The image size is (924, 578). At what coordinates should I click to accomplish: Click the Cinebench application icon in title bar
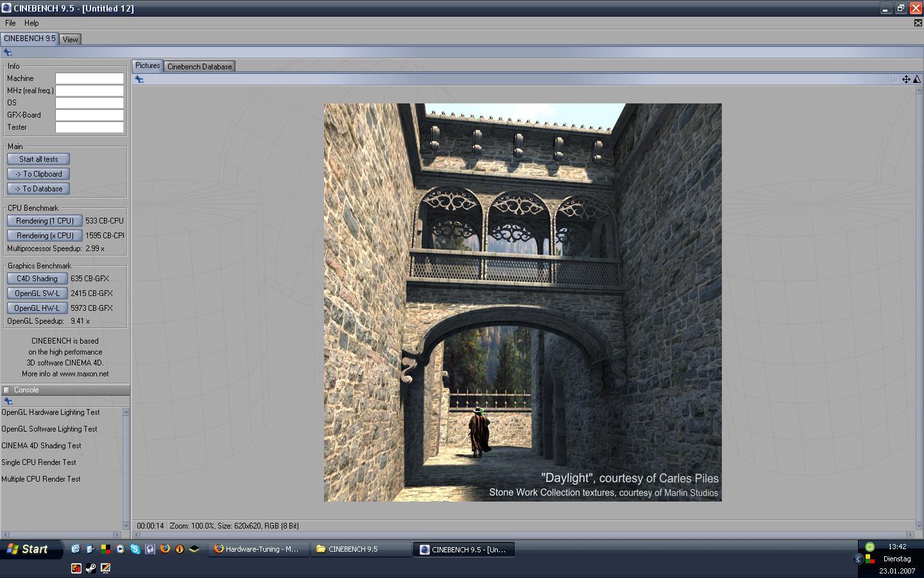[x=6, y=8]
